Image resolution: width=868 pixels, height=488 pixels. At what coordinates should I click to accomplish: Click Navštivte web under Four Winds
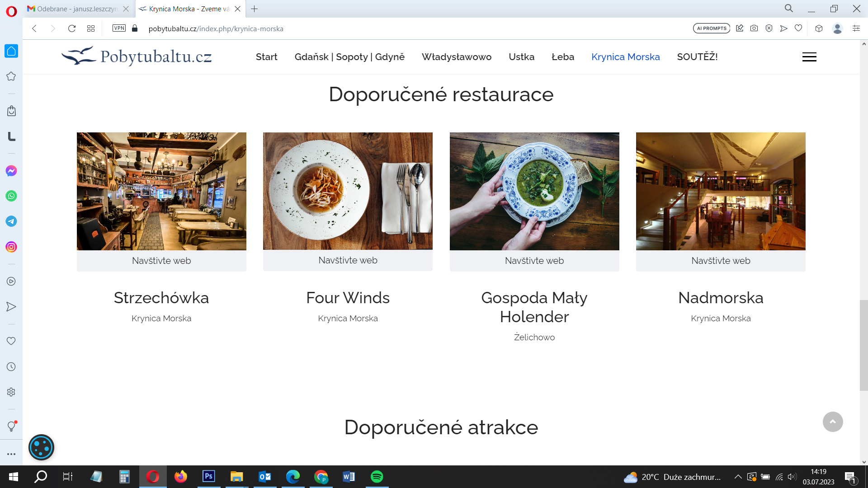[x=348, y=260]
